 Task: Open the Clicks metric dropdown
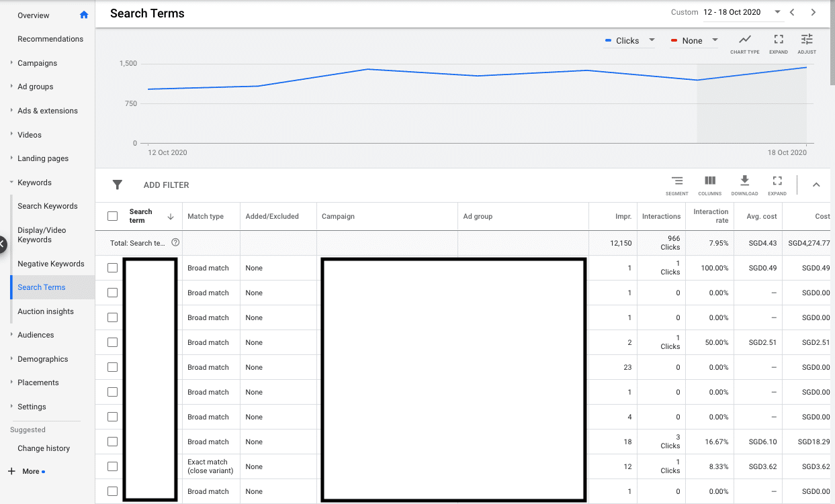pos(629,40)
